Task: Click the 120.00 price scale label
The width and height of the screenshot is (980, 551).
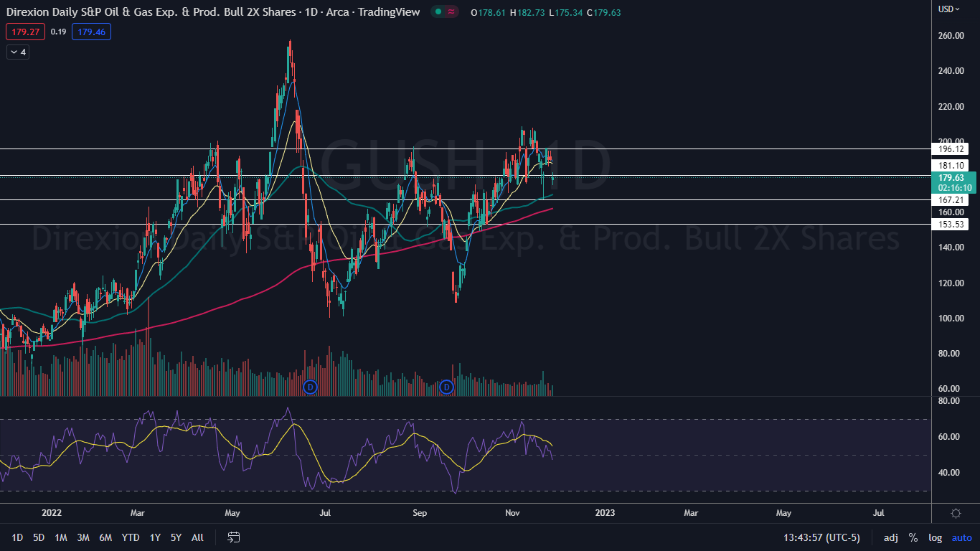Action: (950, 283)
